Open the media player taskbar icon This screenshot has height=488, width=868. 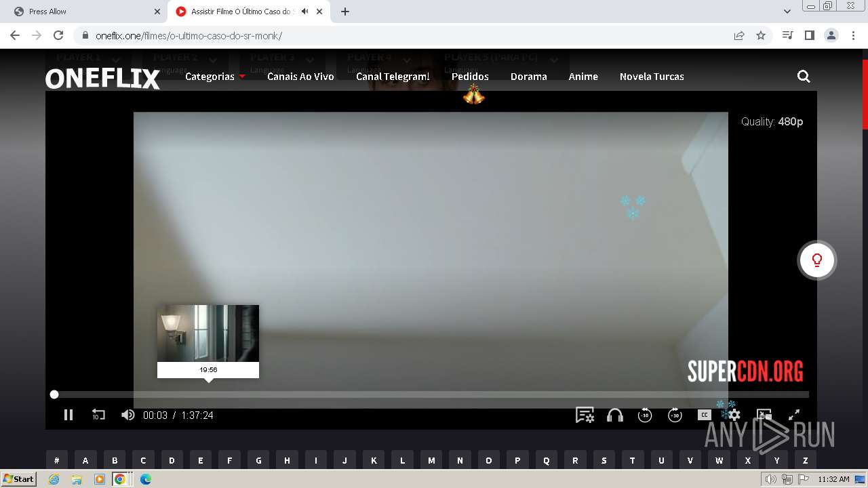click(x=100, y=479)
